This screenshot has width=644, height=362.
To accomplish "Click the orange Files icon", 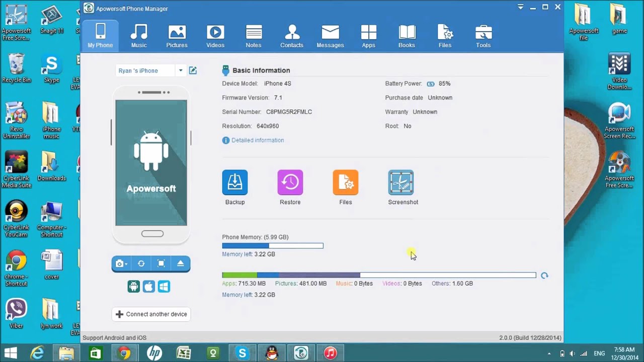I will coord(346,183).
